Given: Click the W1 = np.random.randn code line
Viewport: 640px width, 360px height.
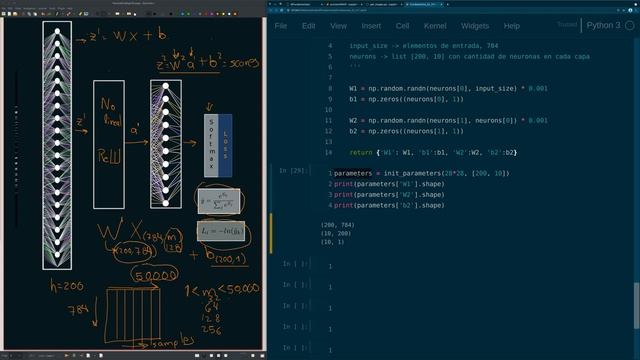Looking at the screenshot, I should point(448,89).
